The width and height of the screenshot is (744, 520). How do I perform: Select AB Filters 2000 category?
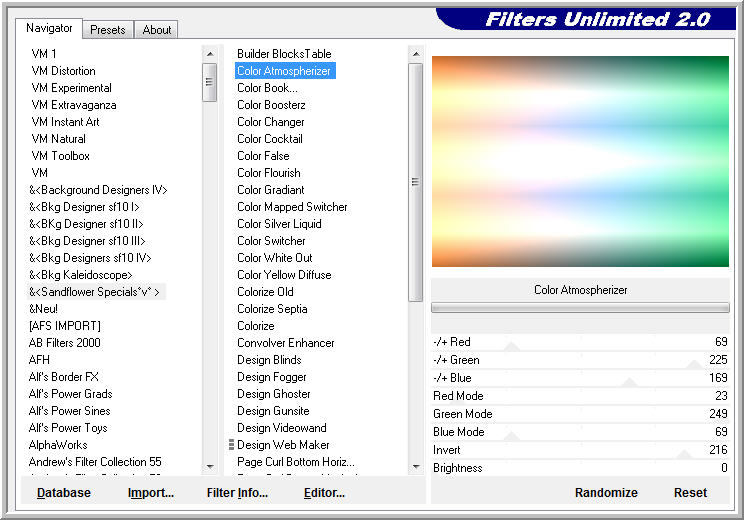click(x=65, y=343)
